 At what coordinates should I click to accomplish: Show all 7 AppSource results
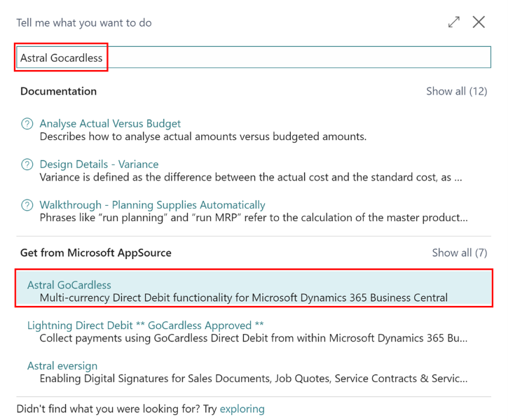point(459,253)
